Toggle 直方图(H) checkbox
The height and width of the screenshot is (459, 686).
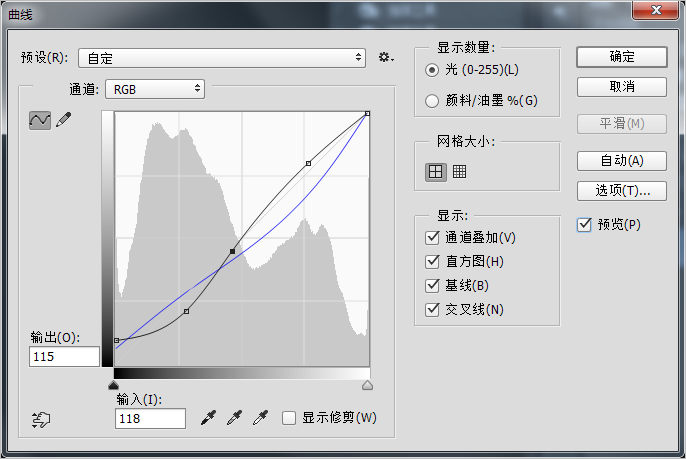[x=432, y=262]
